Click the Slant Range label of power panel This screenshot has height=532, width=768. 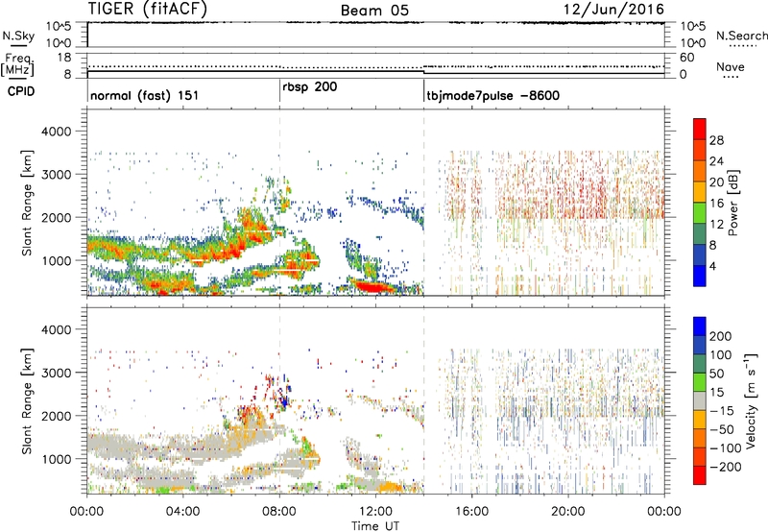point(27,203)
